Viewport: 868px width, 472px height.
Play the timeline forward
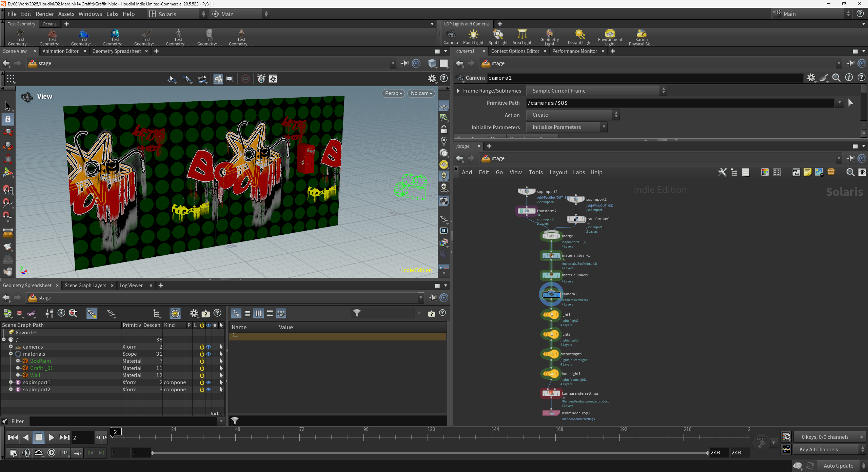click(x=51, y=437)
